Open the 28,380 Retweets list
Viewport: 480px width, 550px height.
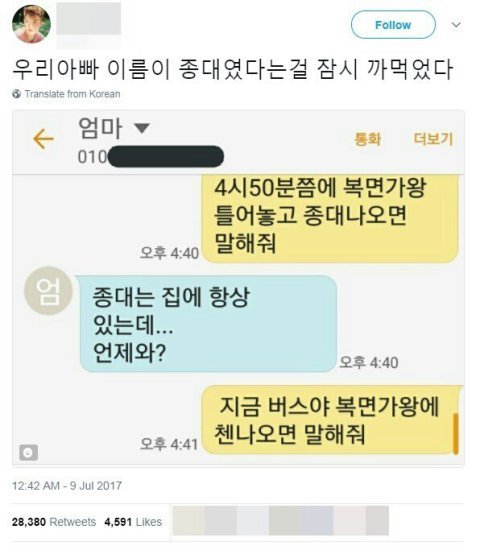click(x=54, y=522)
